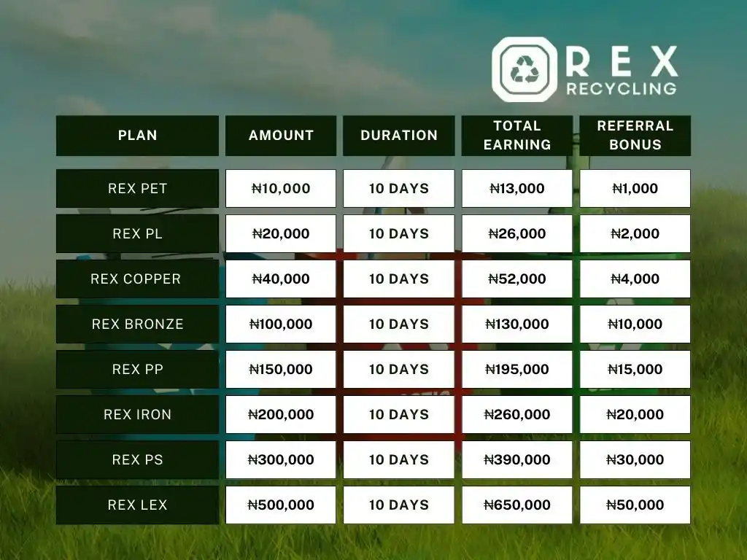Image resolution: width=747 pixels, height=560 pixels.
Task: Click the DURATION column header
Action: (x=399, y=135)
